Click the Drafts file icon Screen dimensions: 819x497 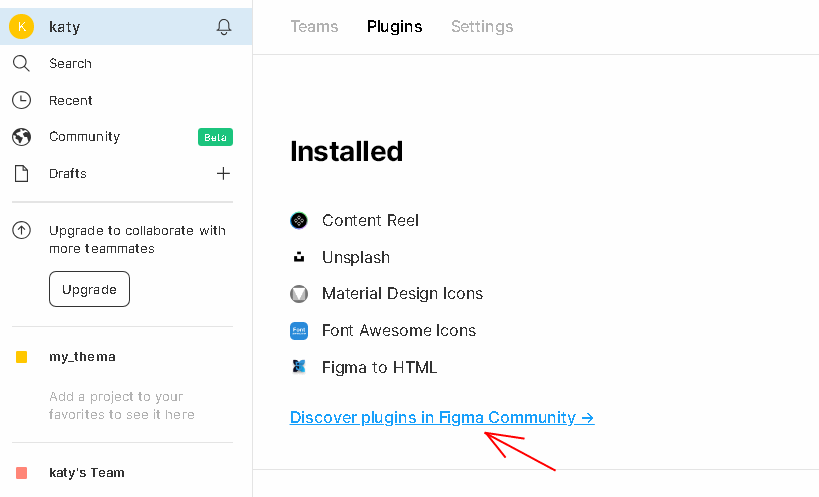click(21, 173)
